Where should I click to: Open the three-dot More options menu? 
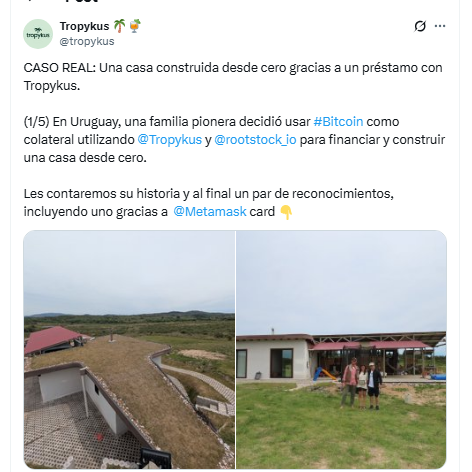point(440,26)
